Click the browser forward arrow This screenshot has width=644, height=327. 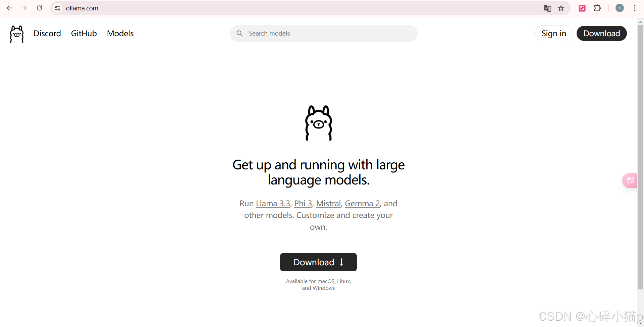point(24,8)
